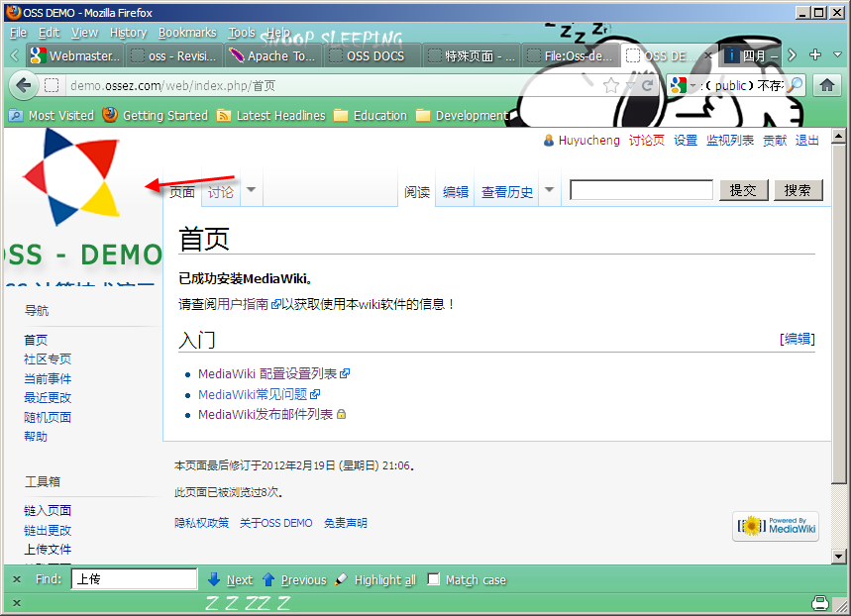Open the 上传文件 sidebar link
Image resolution: width=851 pixels, height=616 pixels.
point(48,549)
